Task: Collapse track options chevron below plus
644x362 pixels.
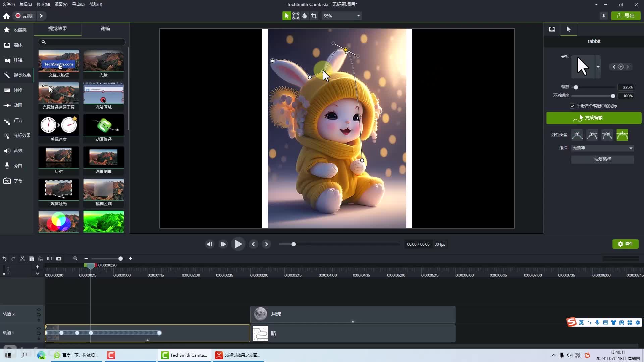Action: coord(38,274)
